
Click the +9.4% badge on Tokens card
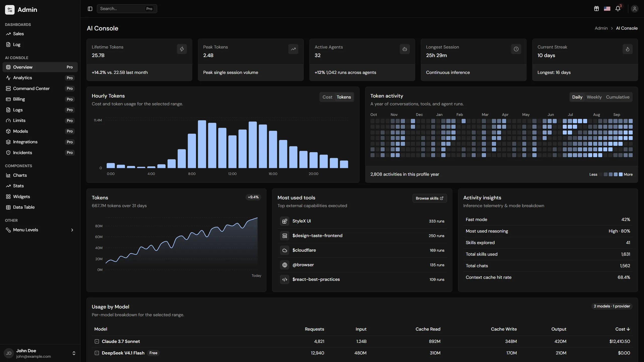pos(253,197)
